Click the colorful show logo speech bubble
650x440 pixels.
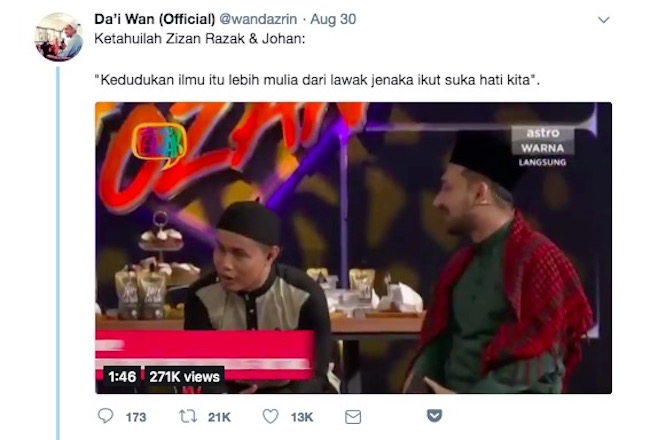(x=159, y=144)
